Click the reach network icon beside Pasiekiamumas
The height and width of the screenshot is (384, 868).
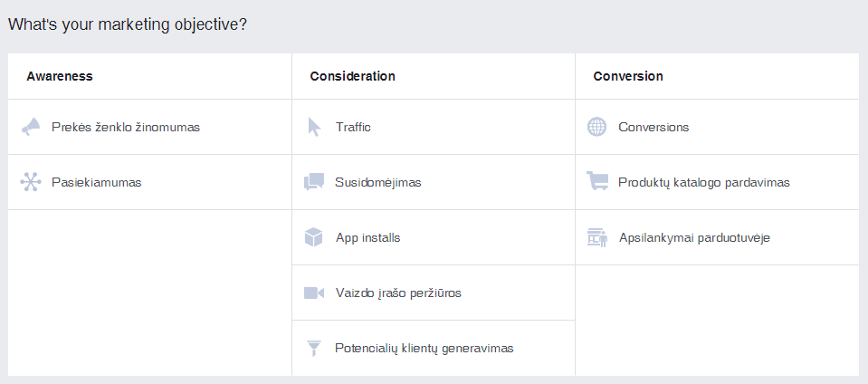pos(31,182)
